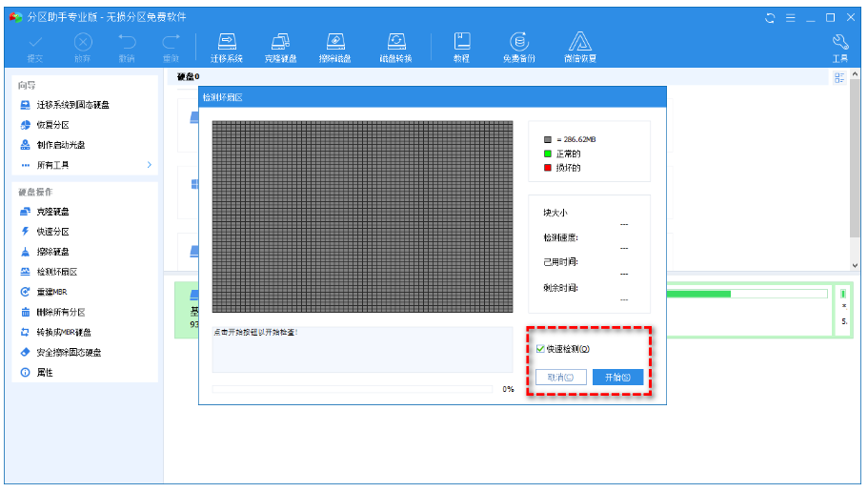Click the refresh icon in title bar
The height and width of the screenshot is (492, 868).
(770, 17)
